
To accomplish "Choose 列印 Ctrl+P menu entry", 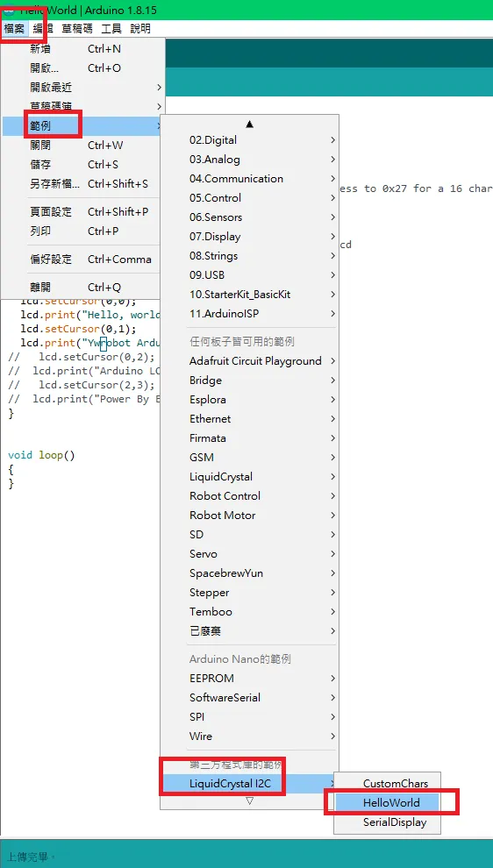I will (x=82, y=231).
